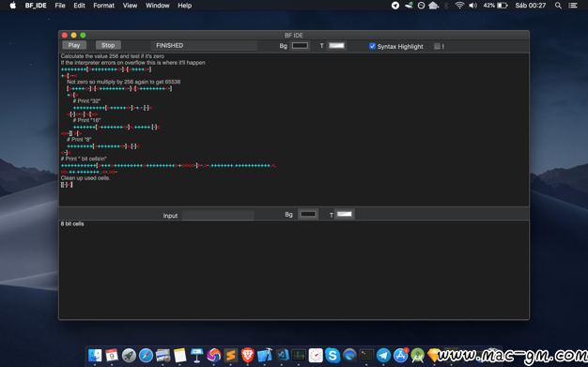Open Finder from the dock

(x=95, y=355)
